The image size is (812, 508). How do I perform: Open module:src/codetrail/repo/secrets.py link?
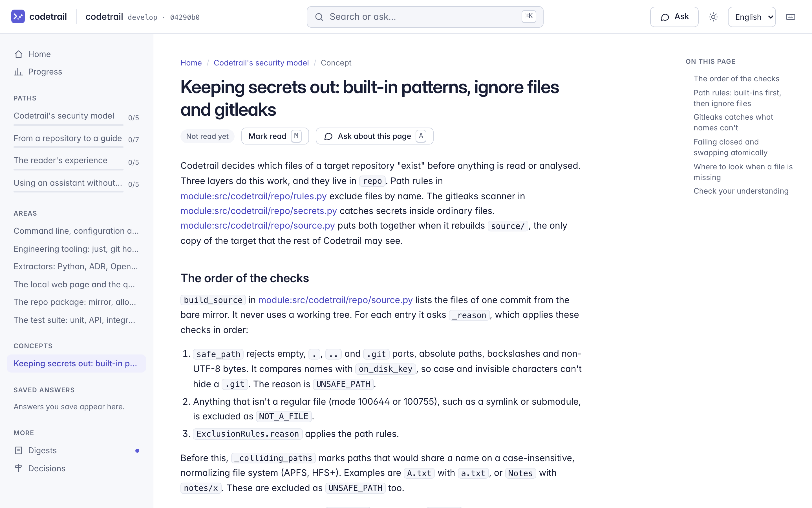(258, 211)
